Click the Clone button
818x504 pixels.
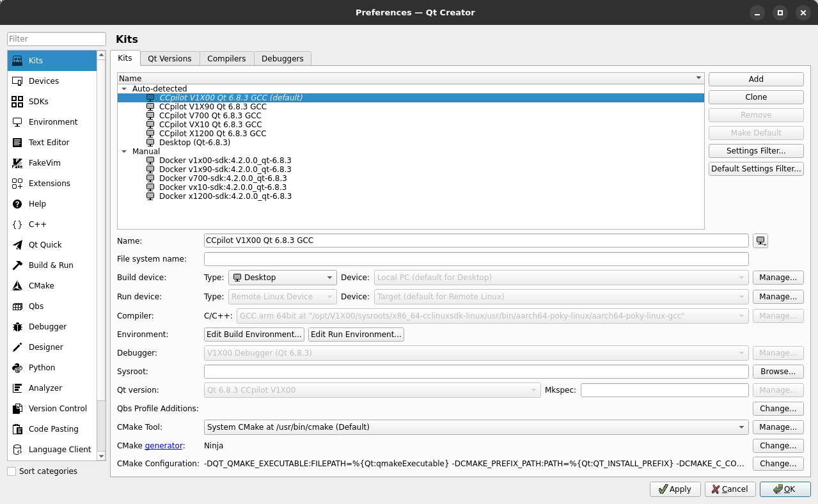click(755, 97)
